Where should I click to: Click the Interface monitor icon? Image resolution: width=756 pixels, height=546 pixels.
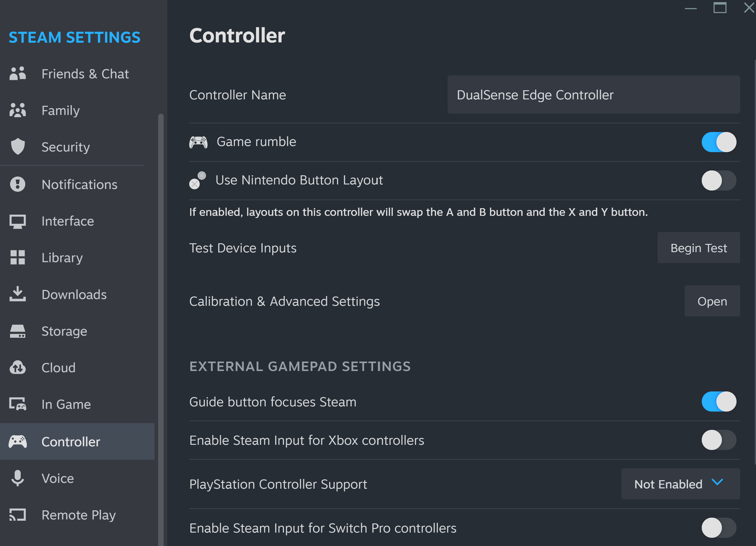17,221
